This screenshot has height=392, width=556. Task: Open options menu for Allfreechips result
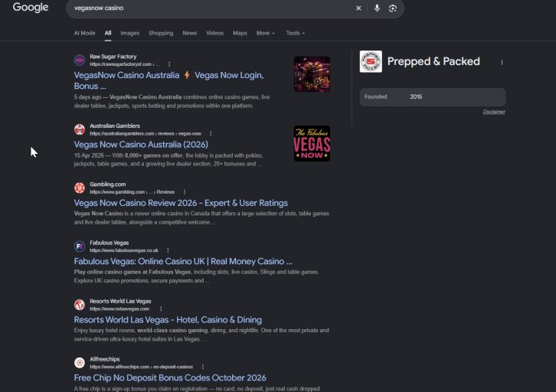click(x=203, y=367)
